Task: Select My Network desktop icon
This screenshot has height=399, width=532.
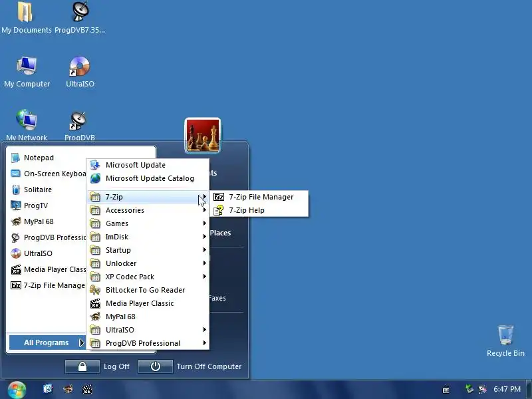Action: [27, 125]
